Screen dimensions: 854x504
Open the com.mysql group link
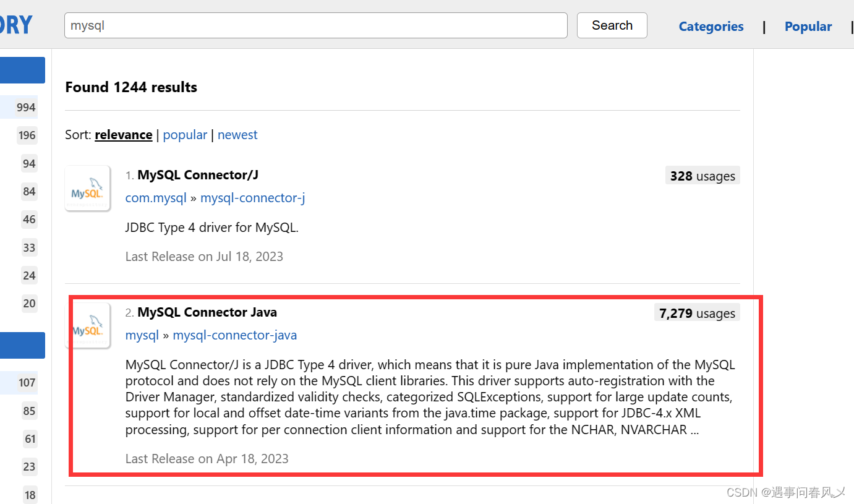pyautogui.click(x=156, y=198)
